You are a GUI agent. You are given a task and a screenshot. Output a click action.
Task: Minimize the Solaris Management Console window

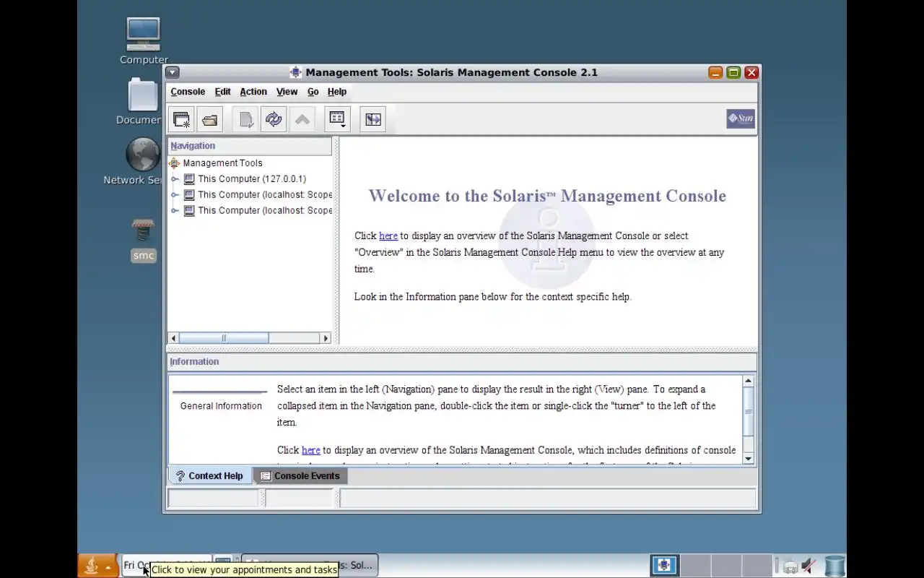click(715, 72)
